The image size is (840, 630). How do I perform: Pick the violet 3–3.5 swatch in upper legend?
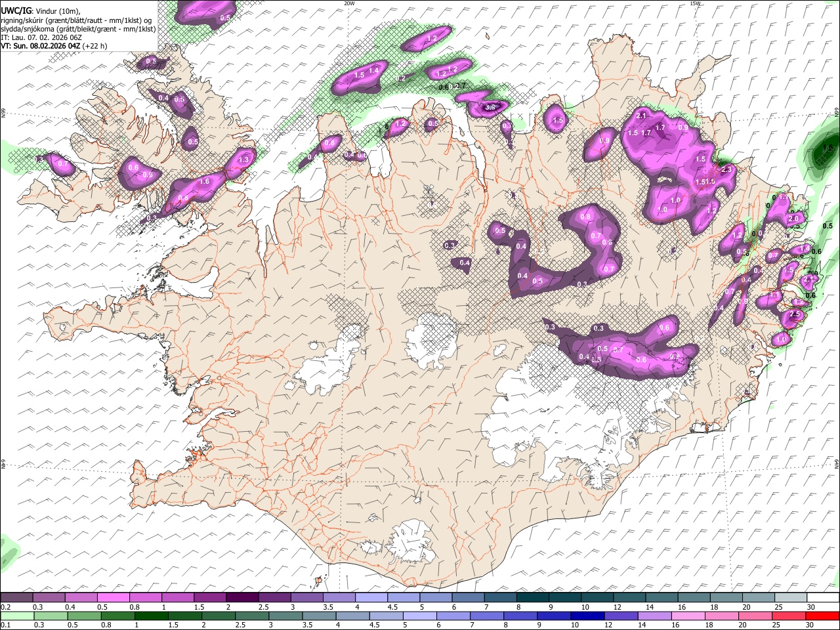(307, 597)
